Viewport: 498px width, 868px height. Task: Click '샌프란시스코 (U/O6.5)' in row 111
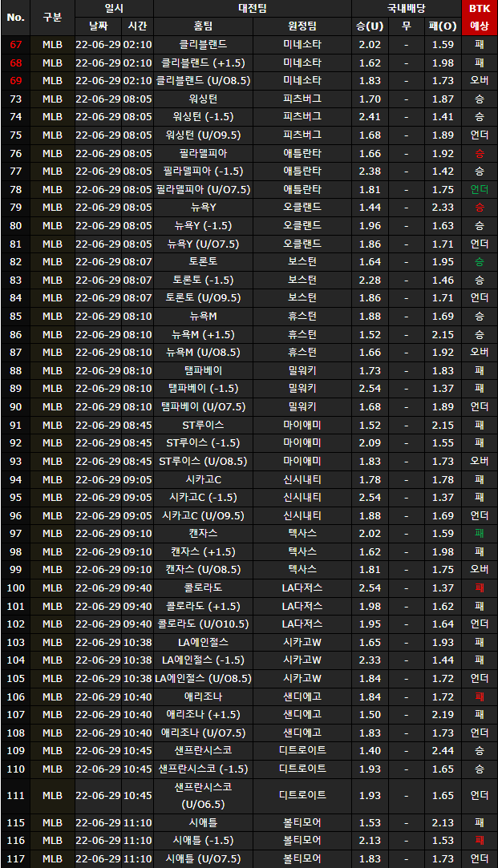click(x=204, y=796)
